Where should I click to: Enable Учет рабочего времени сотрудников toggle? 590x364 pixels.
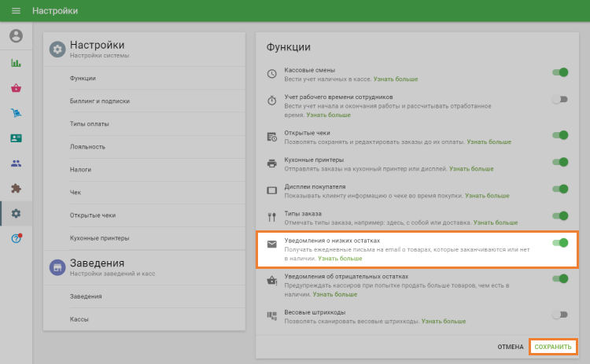[x=560, y=100]
